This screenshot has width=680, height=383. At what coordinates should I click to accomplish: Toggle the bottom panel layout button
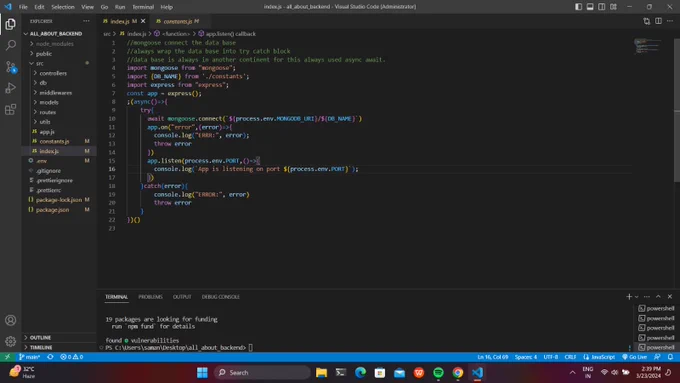tap(590, 7)
